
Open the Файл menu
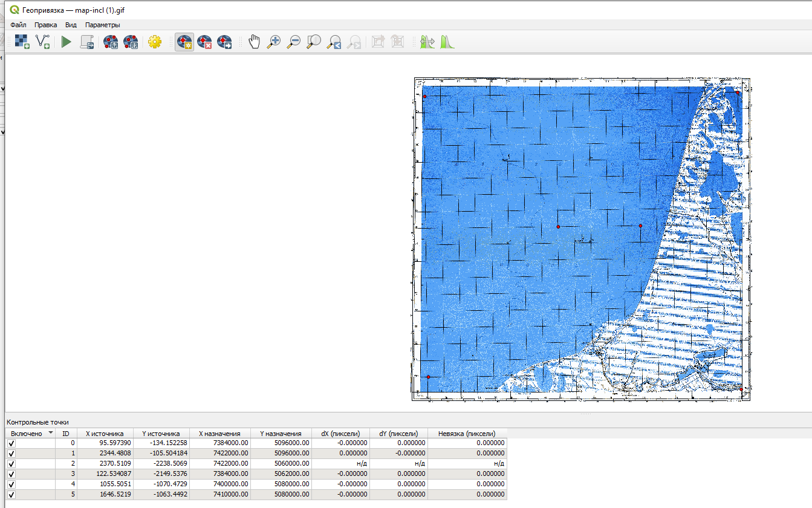[x=19, y=25]
